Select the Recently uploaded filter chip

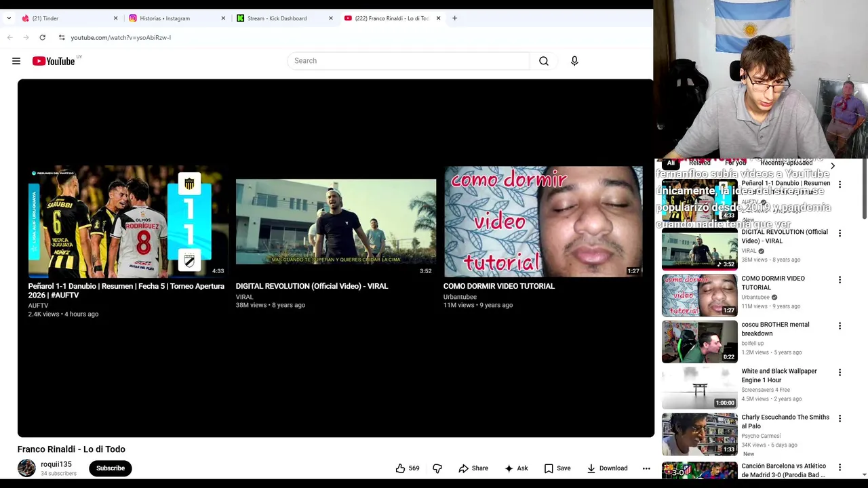pyautogui.click(x=786, y=163)
